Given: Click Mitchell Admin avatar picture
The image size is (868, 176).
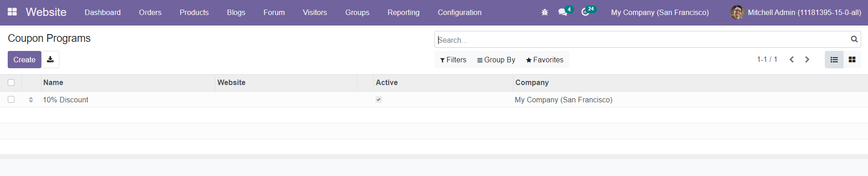Looking at the screenshot, I should 737,12.
